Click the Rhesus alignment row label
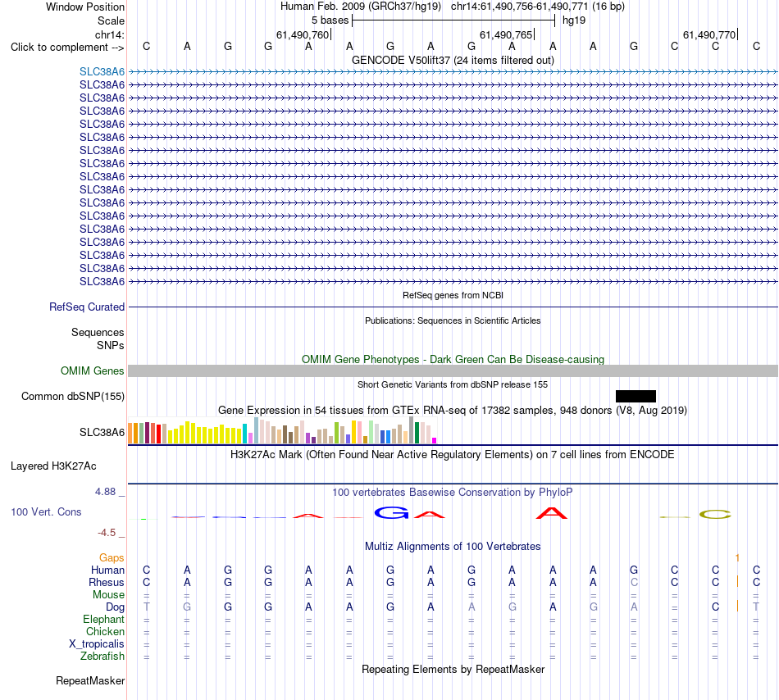This screenshot has width=779, height=700. point(107,582)
